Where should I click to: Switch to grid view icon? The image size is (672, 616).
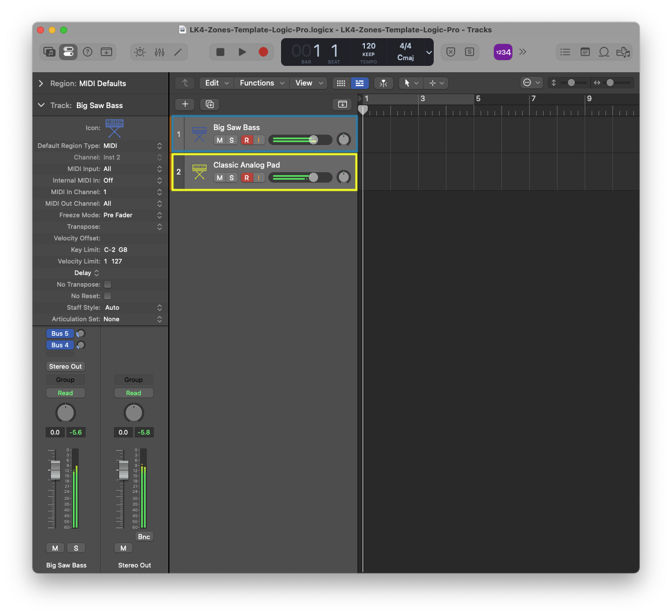(341, 83)
